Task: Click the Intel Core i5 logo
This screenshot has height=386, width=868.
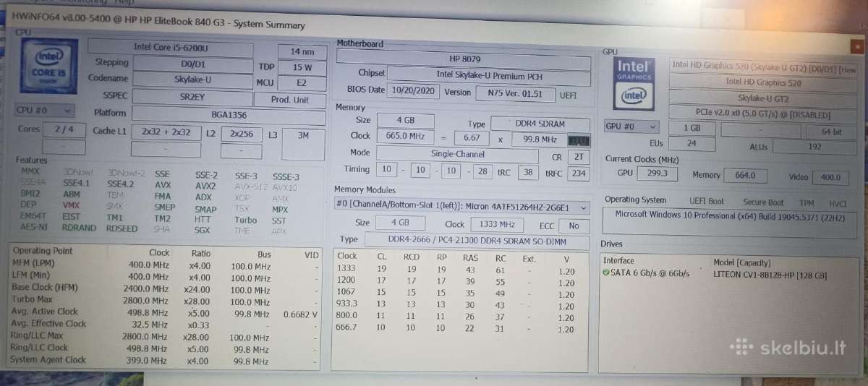Action: pyautogui.click(x=48, y=68)
